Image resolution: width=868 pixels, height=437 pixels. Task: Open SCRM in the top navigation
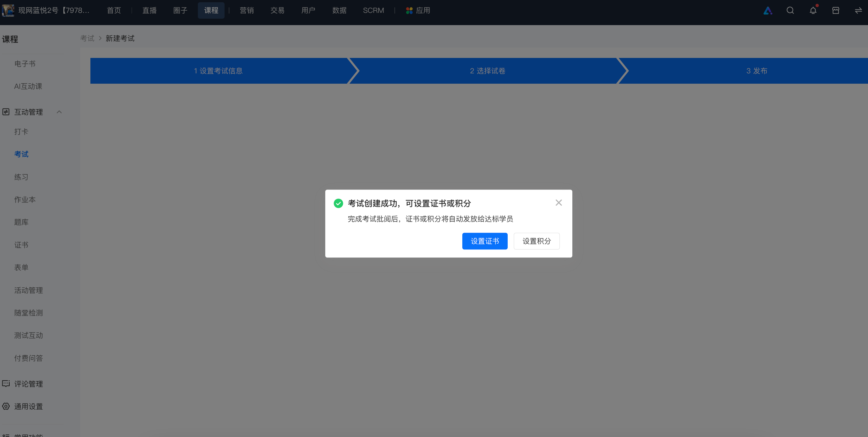coord(373,10)
